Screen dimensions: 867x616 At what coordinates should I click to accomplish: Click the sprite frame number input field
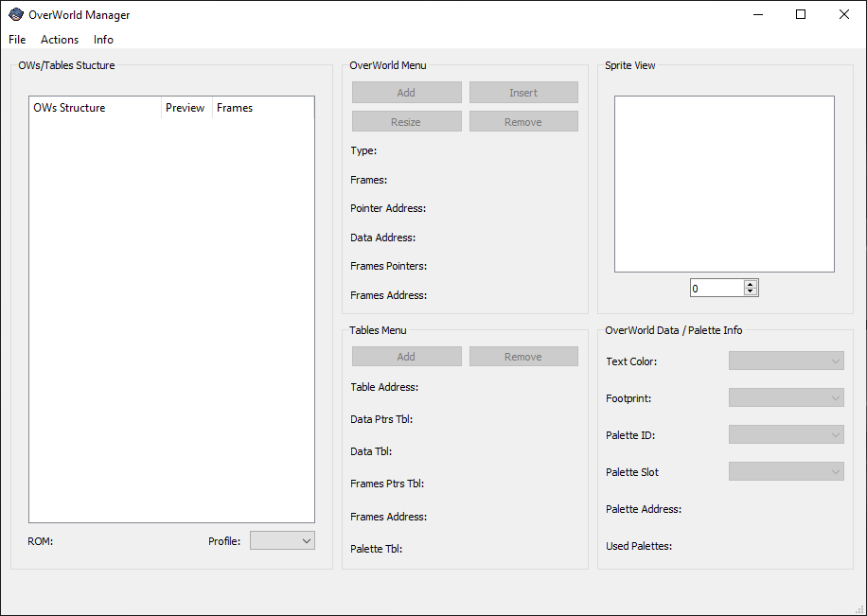(x=717, y=289)
